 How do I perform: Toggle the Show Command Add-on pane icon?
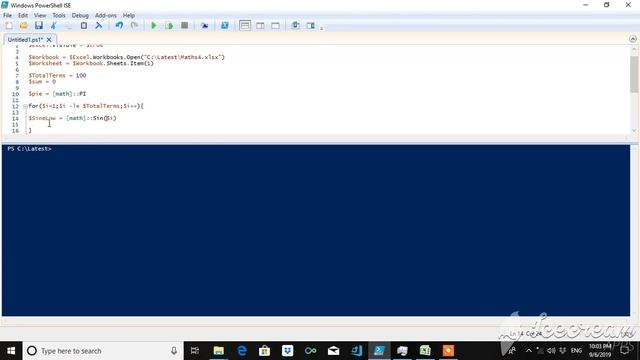click(x=311, y=25)
